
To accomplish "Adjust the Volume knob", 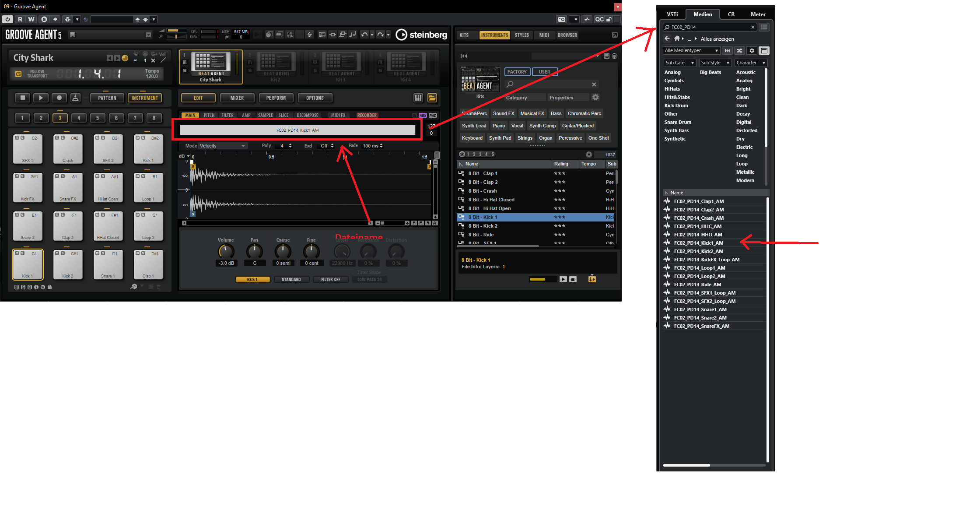I will 226,251.
